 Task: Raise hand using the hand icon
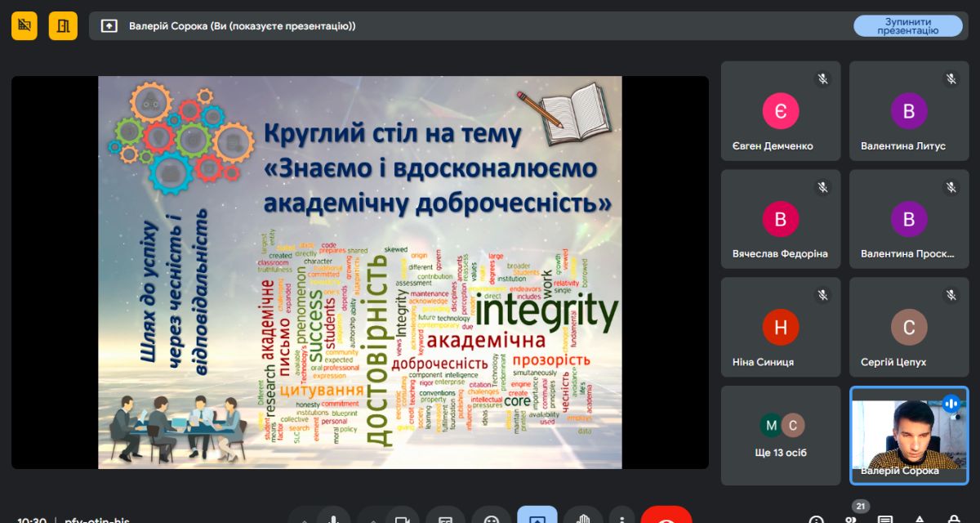(583, 518)
